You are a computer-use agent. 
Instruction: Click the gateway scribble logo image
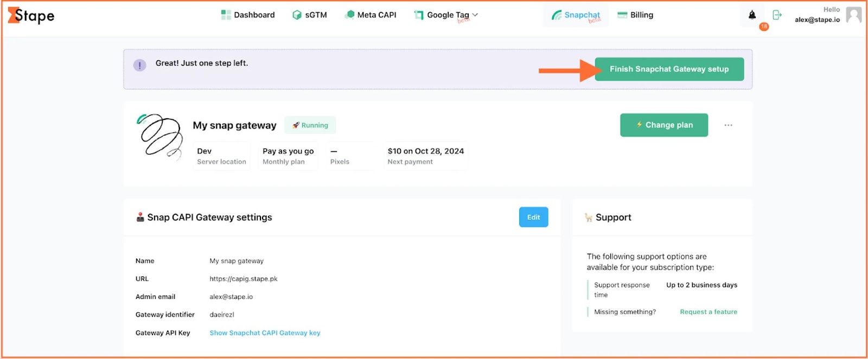click(x=160, y=137)
